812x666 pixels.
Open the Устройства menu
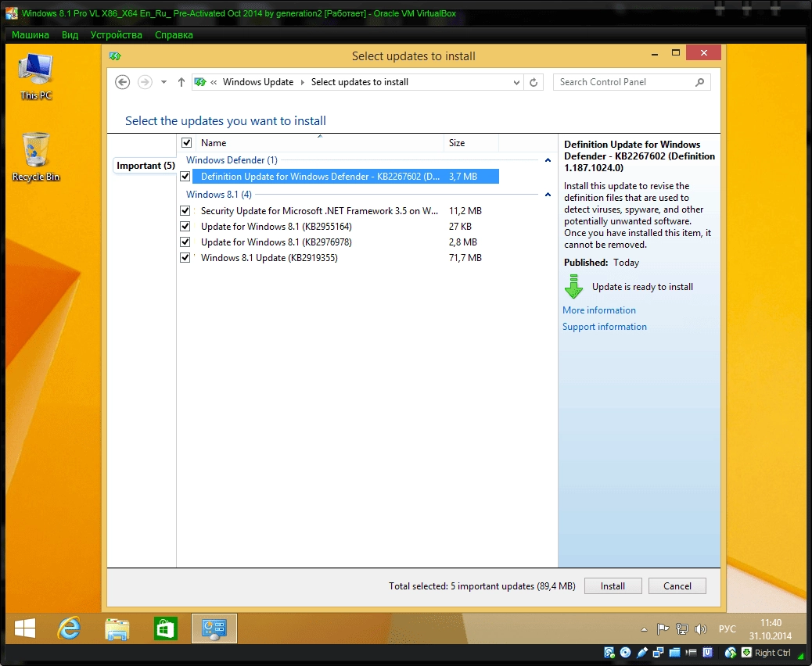[x=117, y=34]
